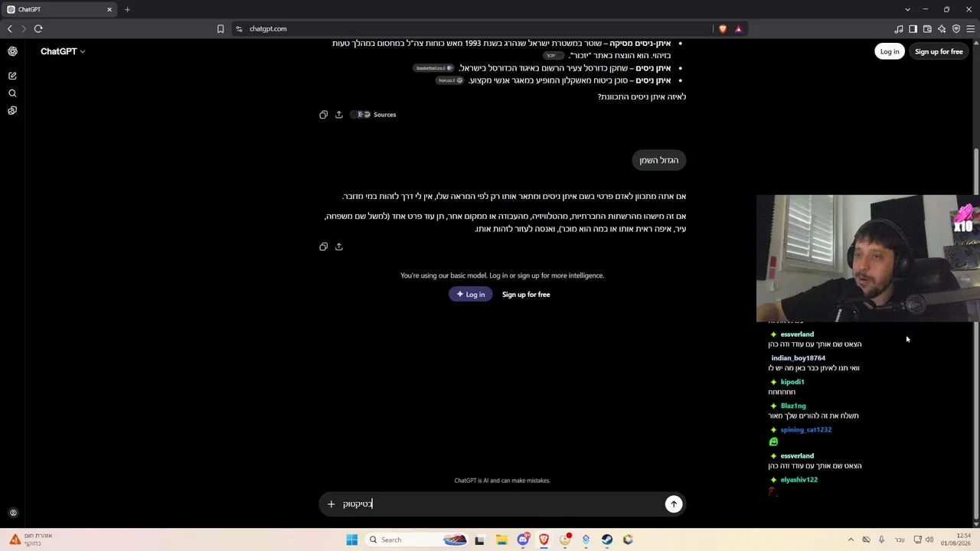This screenshot has height=551, width=980.
Task: Open the browser hamburger menu
Action: (x=971, y=29)
